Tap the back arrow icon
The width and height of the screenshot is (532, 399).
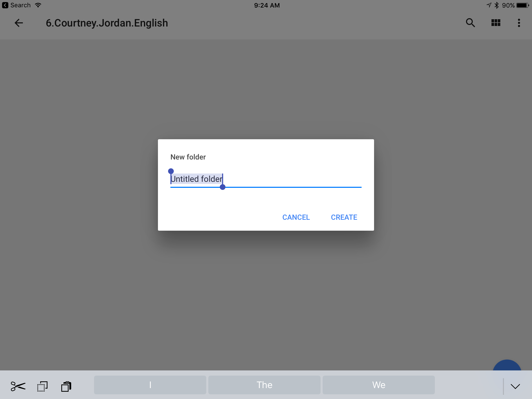[19, 23]
